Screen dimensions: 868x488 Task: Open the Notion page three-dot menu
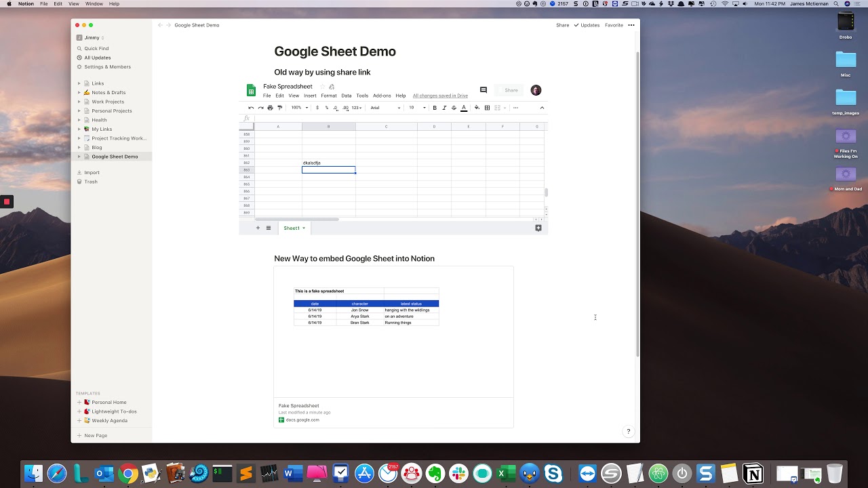[631, 25]
